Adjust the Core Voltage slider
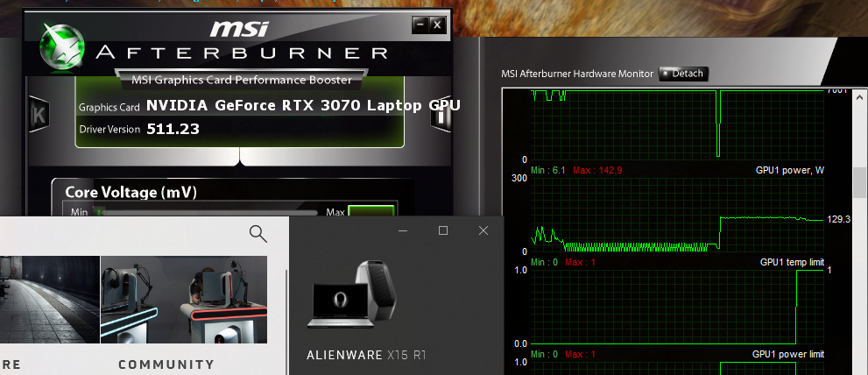 (x=205, y=212)
